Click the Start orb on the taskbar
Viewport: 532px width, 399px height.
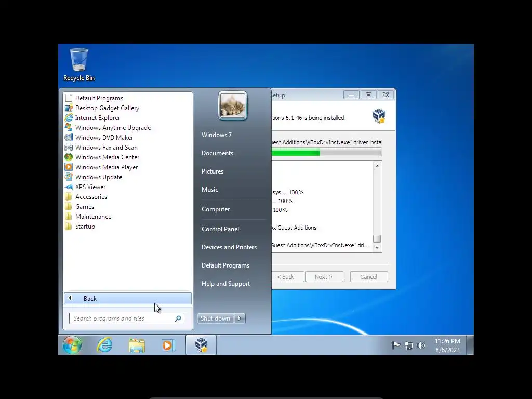tap(72, 345)
